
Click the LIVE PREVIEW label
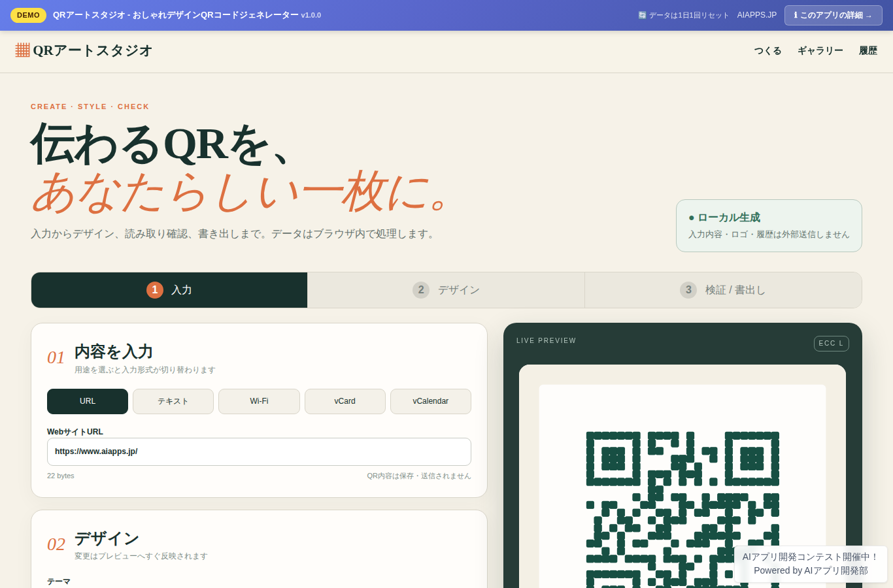(547, 340)
